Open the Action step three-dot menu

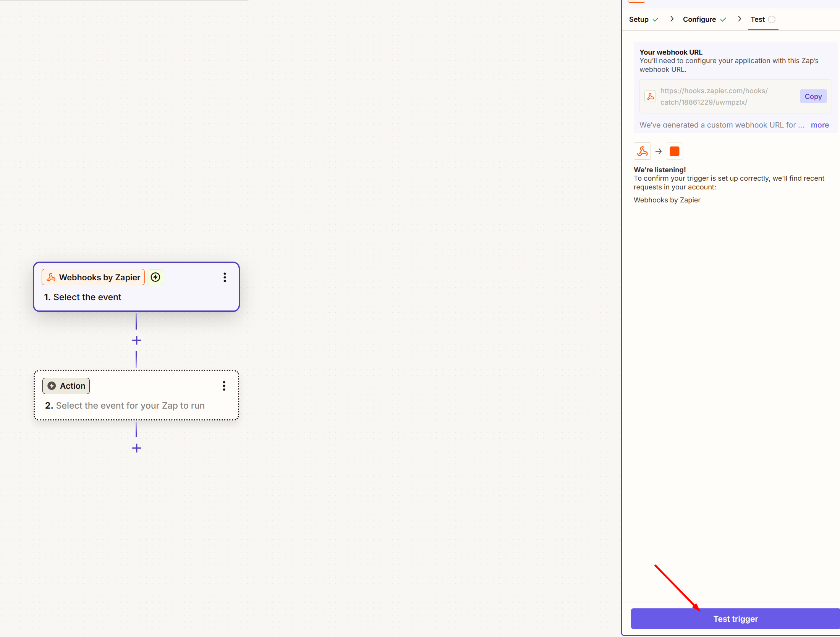(x=224, y=386)
